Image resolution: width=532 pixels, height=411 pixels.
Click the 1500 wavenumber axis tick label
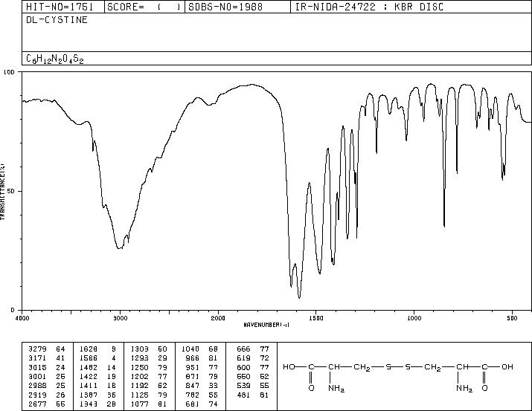[x=316, y=318]
